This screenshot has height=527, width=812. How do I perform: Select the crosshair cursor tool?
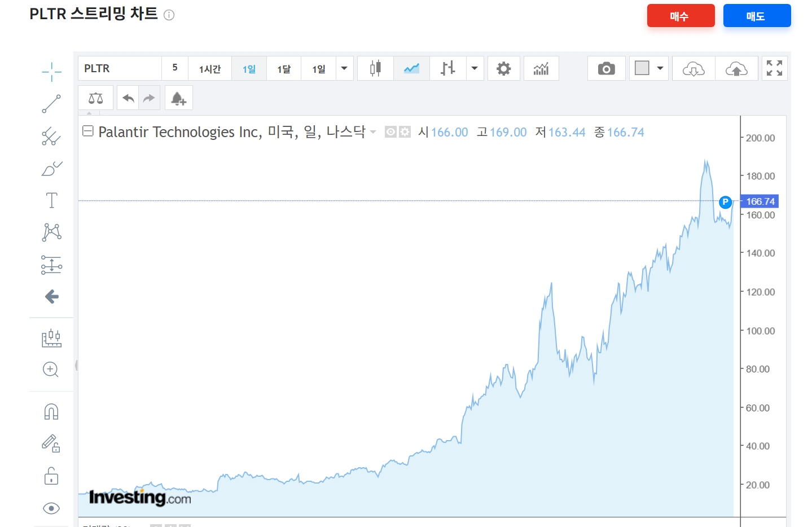point(51,72)
